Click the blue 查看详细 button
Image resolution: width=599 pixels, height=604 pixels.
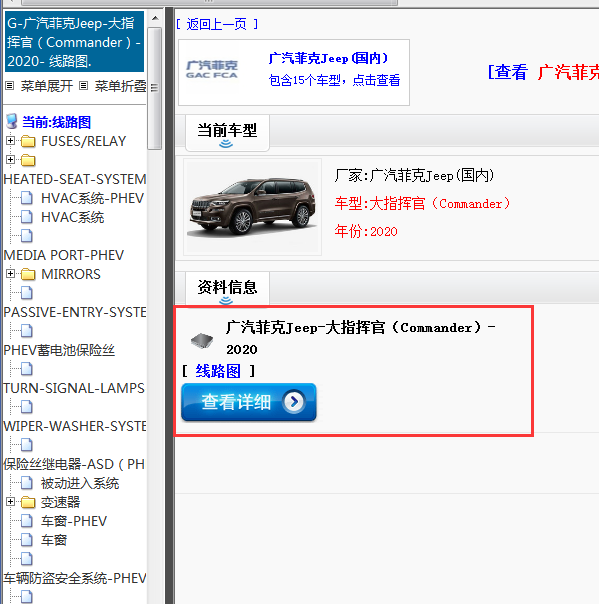249,402
